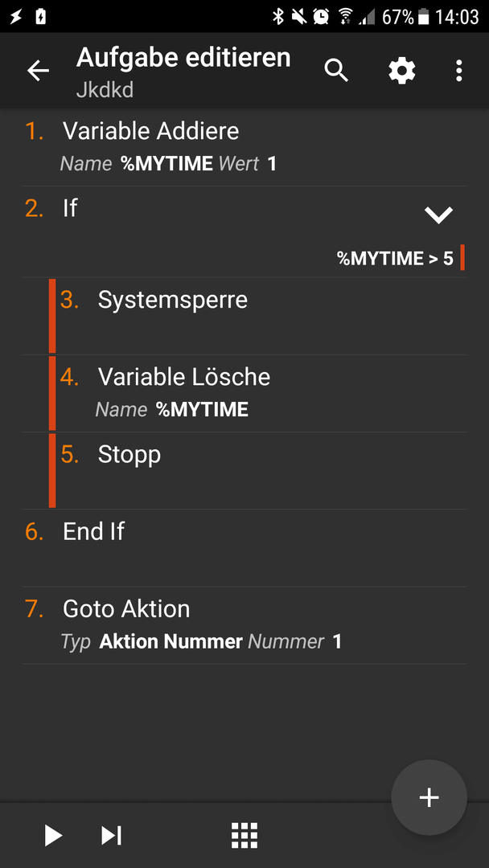Open search with magnifier icon
489x868 pixels.
coord(336,71)
